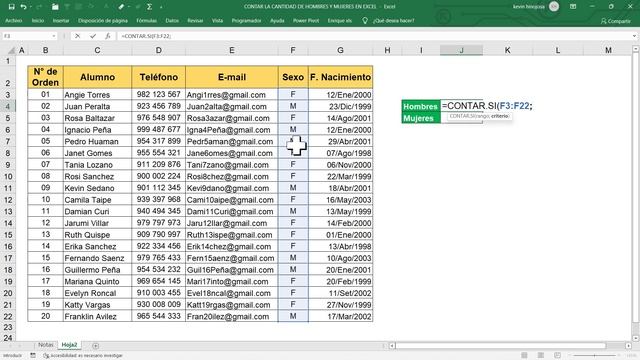
Task: Select the cell with Angie Torres
Action: point(98,95)
